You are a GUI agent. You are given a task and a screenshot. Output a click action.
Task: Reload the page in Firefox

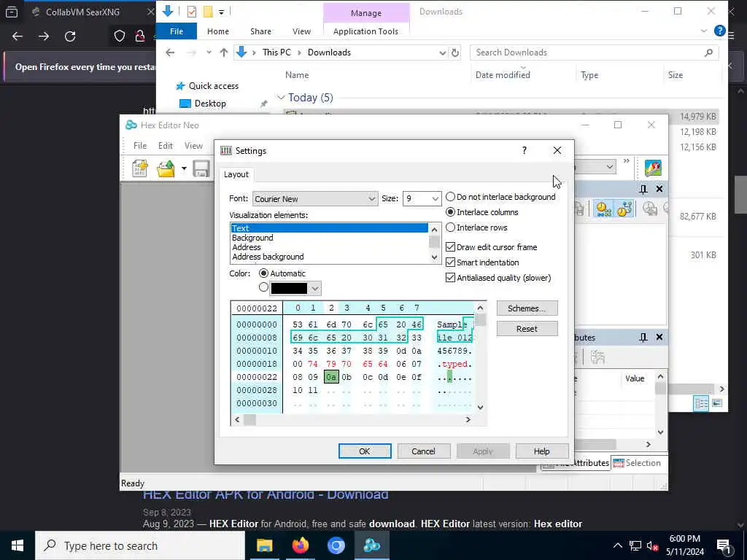70,36
